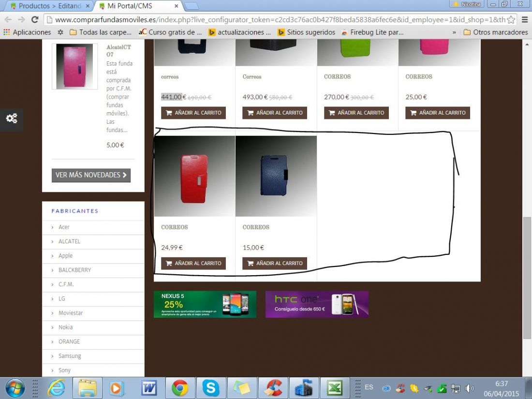Open the Curso gratis de bookmark
Viewport: 532px width, 399px height.
point(170,32)
